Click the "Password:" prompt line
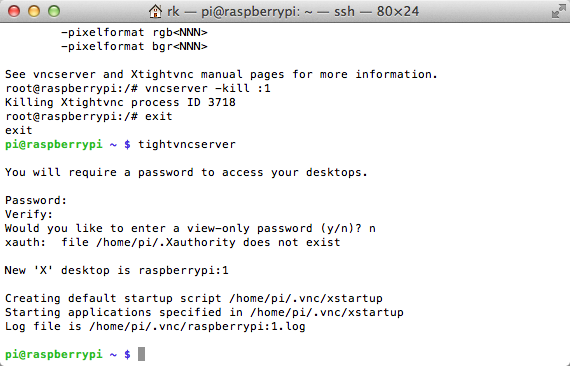This screenshot has height=366, width=570. coord(36,200)
